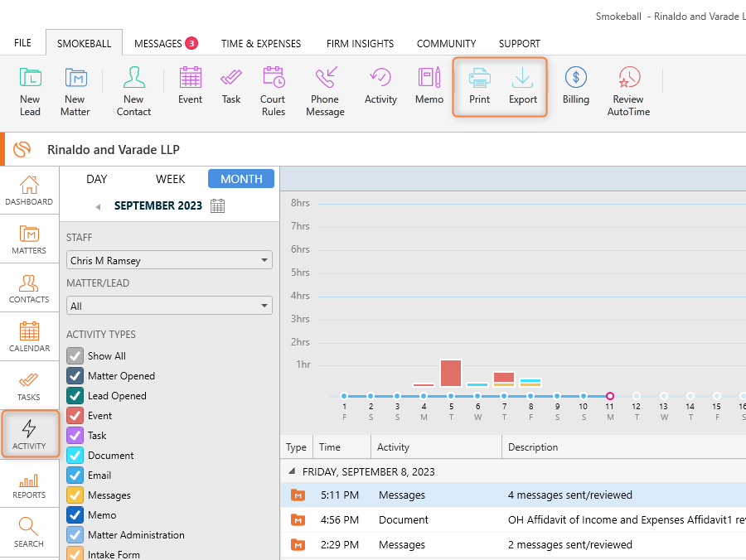This screenshot has width=746, height=560.
Task: Toggle the Document activity type
Action: pos(75,456)
